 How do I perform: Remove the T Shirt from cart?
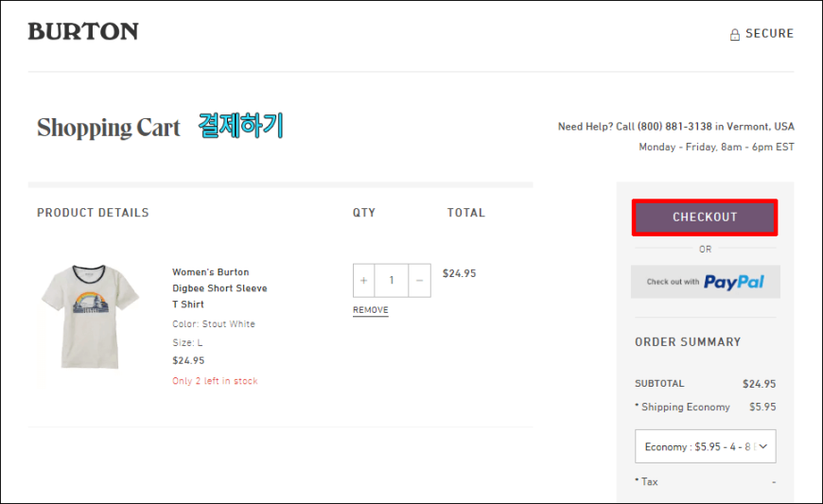(371, 310)
